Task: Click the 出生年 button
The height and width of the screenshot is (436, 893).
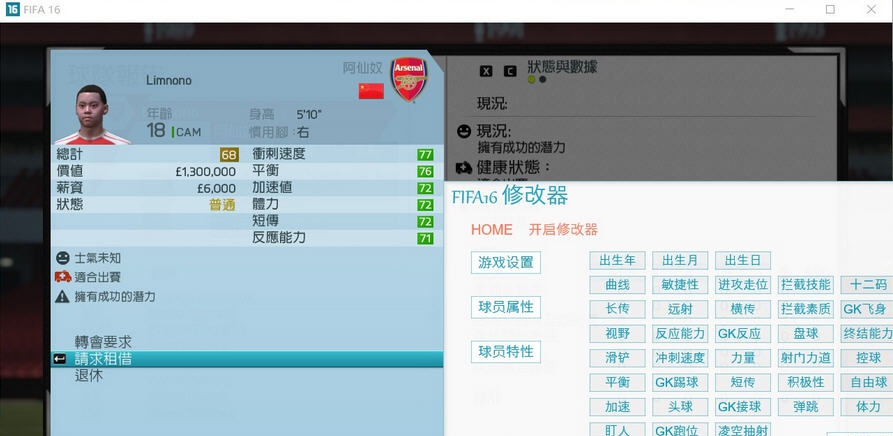Action: 617,261
